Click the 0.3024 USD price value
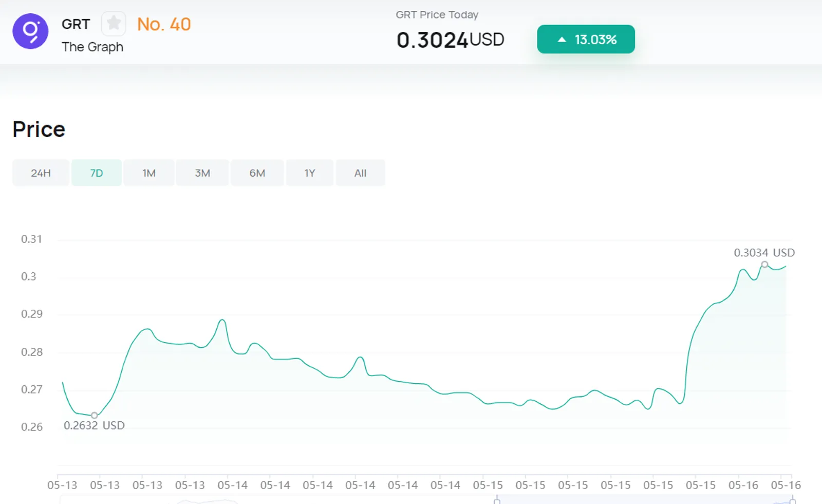This screenshot has height=504, width=822. tap(450, 40)
